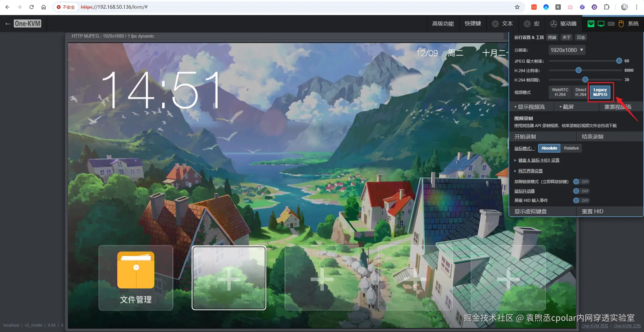The width and height of the screenshot is (644, 332).
Task: Click the H.264 帧间隔 slider handle
Action: [x=585, y=80]
